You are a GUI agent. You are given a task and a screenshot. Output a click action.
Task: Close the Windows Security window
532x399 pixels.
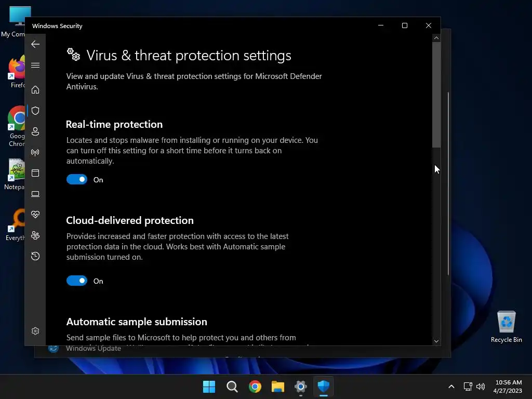[429, 25]
